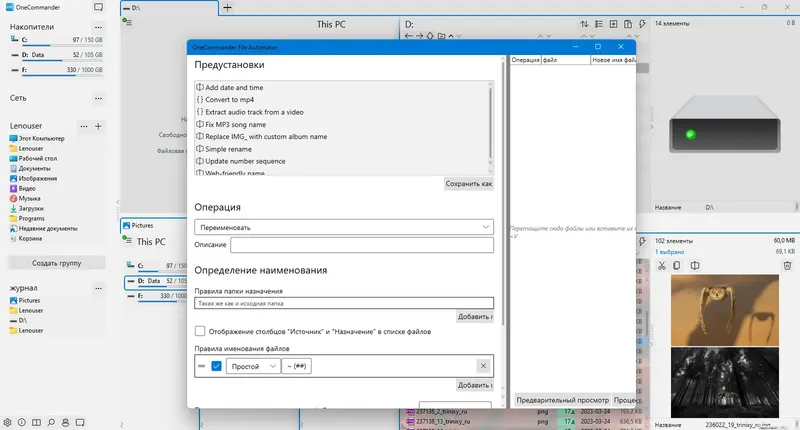Click the ~ (##) pattern field

[296, 366]
